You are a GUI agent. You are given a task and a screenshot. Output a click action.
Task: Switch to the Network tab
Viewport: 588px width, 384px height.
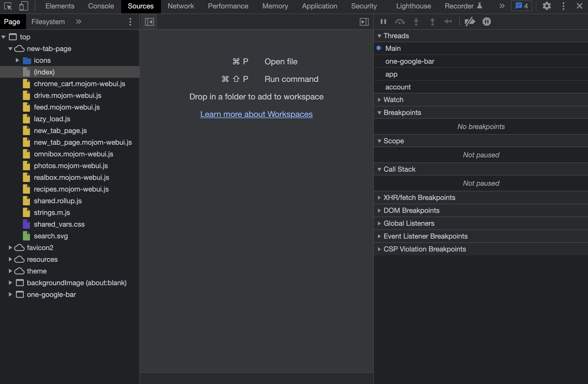click(x=181, y=6)
